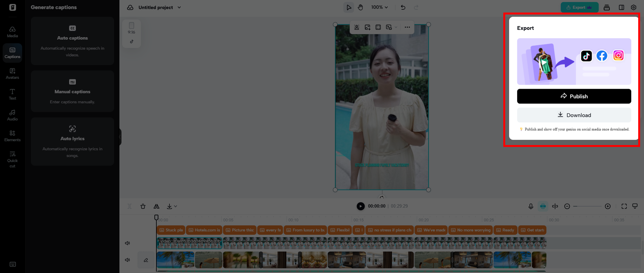Expand the Untitled project dropdown

(x=179, y=7)
